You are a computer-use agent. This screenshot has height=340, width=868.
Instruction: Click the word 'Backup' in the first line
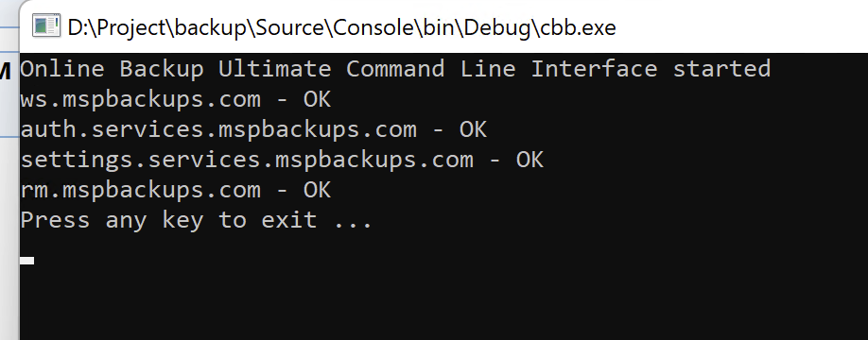[162, 71]
